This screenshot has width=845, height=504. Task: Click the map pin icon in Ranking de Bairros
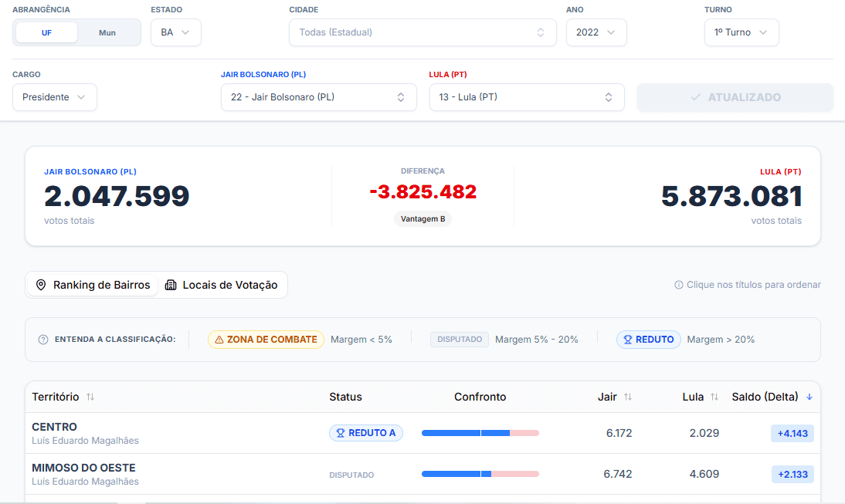41,285
